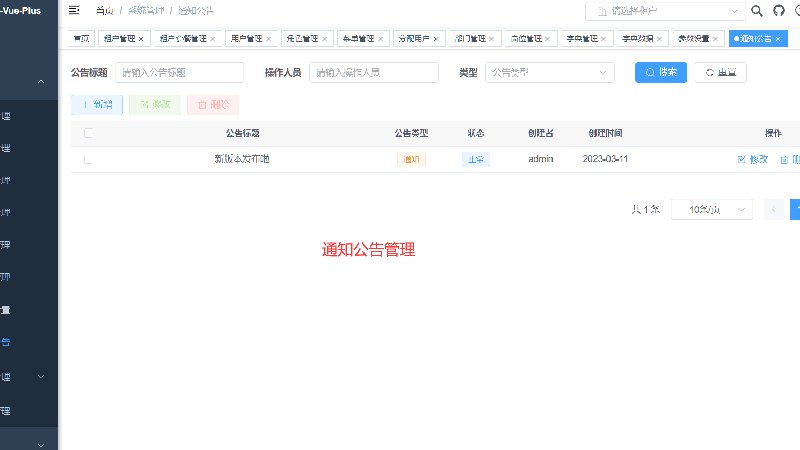
Task: Close the 菜单管理 tab via its ×
Action: (381, 39)
